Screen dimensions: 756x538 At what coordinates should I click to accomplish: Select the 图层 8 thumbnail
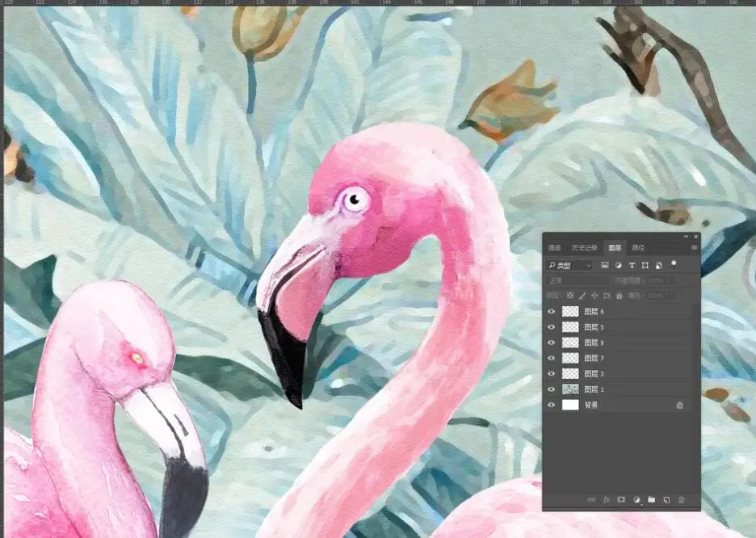[570, 343]
